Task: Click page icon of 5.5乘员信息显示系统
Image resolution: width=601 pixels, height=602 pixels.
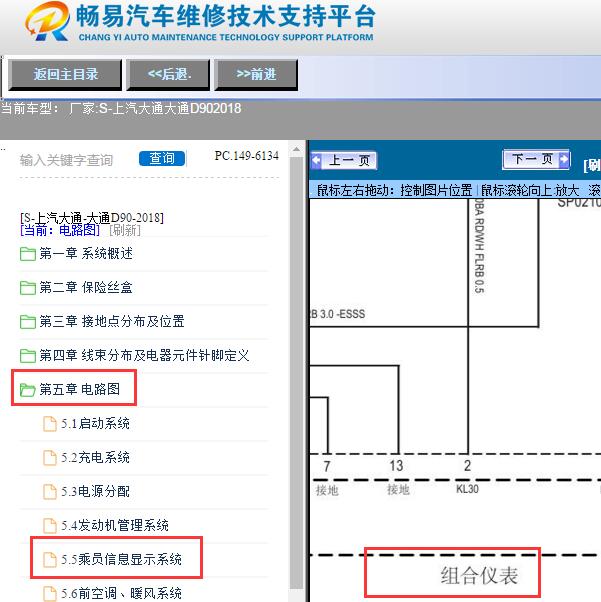Action: click(x=50, y=560)
